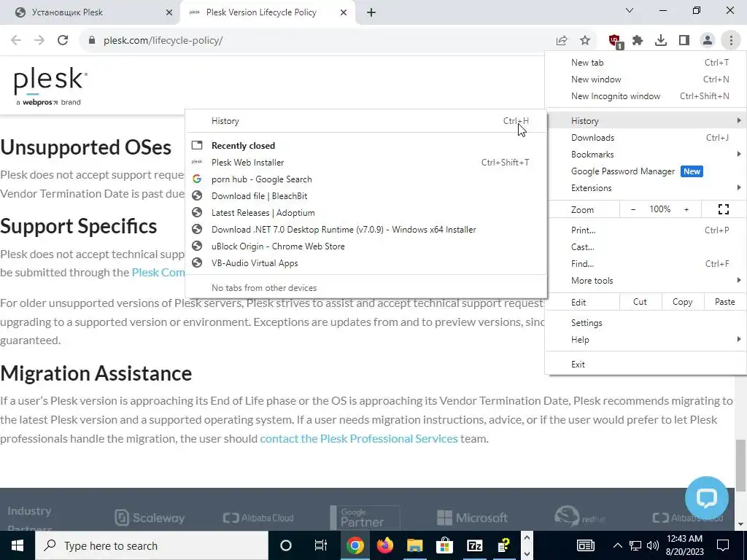
Task: Open the notification center icon
Action: coord(723,545)
